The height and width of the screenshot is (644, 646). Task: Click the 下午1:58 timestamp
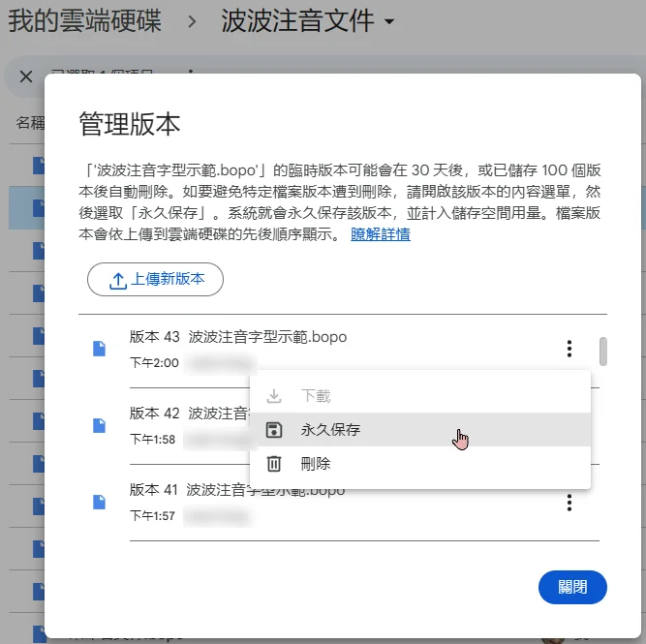click(152, 440)
